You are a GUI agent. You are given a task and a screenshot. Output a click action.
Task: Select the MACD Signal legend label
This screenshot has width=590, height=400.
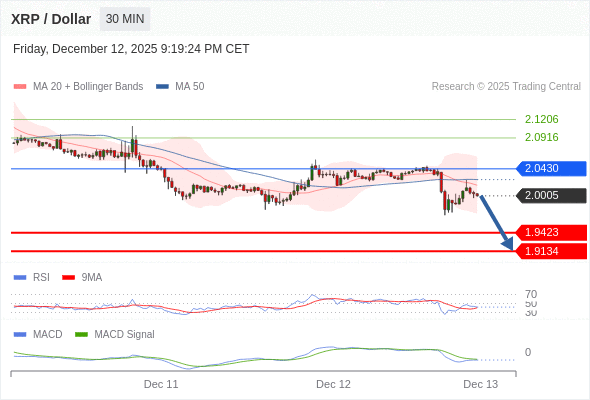point(125,335)
